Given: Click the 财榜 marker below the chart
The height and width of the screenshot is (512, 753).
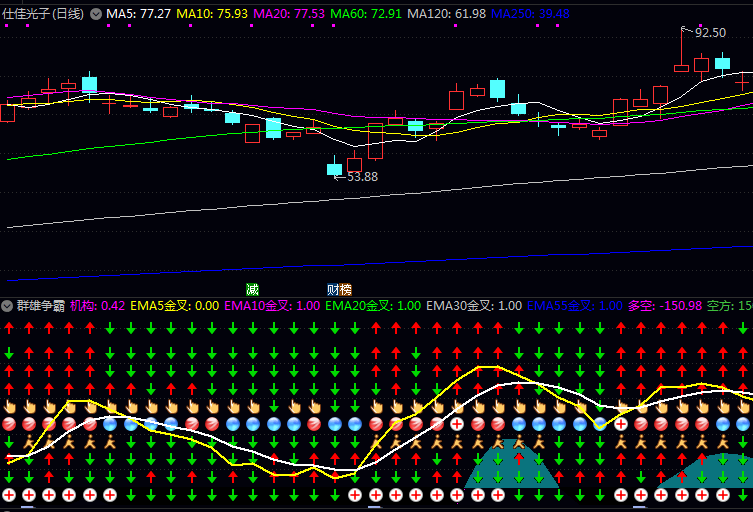Looking at the screenshot, I should [x=339, y=289].
